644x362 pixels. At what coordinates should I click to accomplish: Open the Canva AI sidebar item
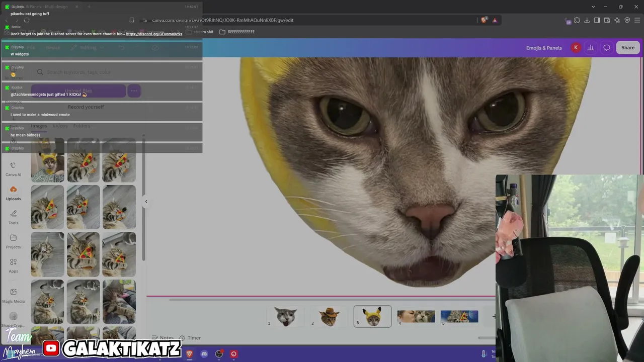(x=13, y=169)
